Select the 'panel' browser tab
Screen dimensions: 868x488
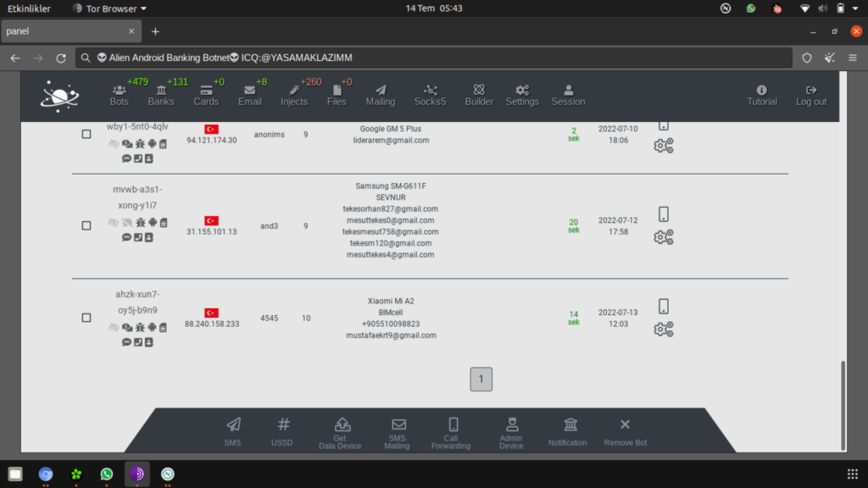(x=71, y=31)
